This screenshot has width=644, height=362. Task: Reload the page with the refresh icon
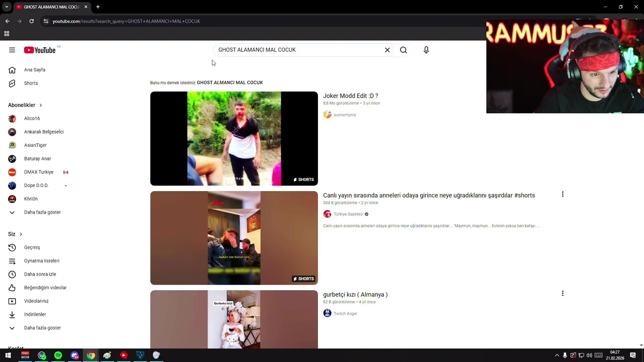point(31,21)
